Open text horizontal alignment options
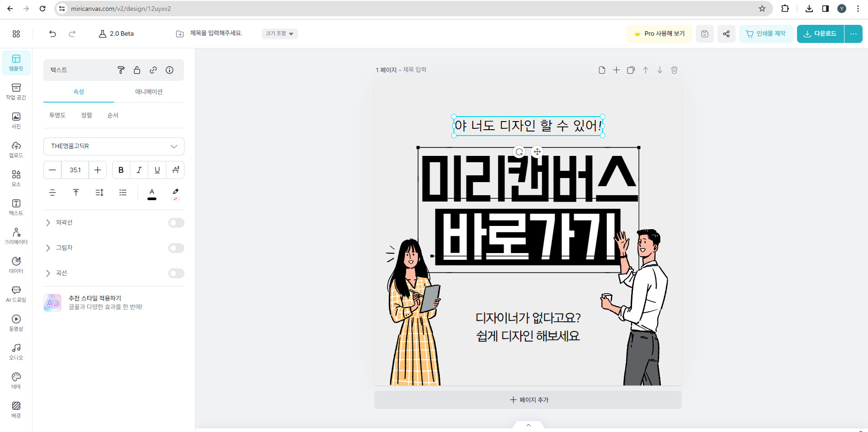Screen dimensions: 868x432 click(52, 193)
